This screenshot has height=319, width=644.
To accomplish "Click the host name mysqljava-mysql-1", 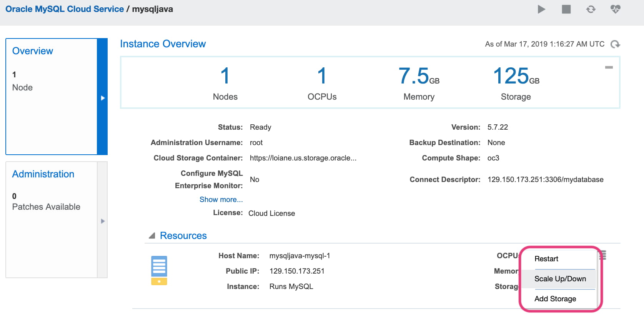I will [x=300, y=256].
